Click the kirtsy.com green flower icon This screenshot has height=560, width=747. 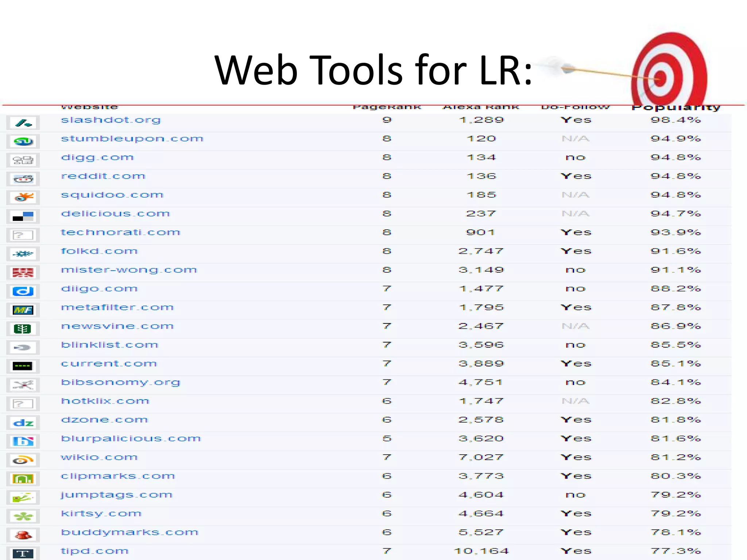tap(23, 516)
